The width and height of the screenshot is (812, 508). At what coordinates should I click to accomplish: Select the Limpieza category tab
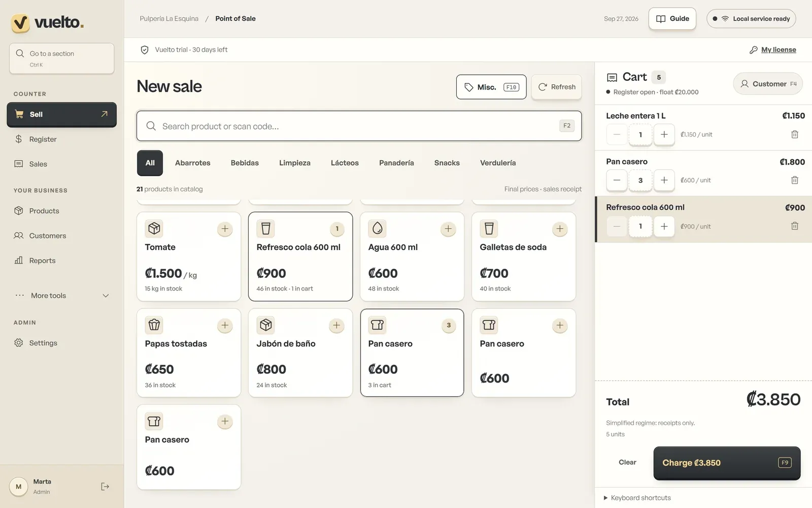click(x=295, y=163)
